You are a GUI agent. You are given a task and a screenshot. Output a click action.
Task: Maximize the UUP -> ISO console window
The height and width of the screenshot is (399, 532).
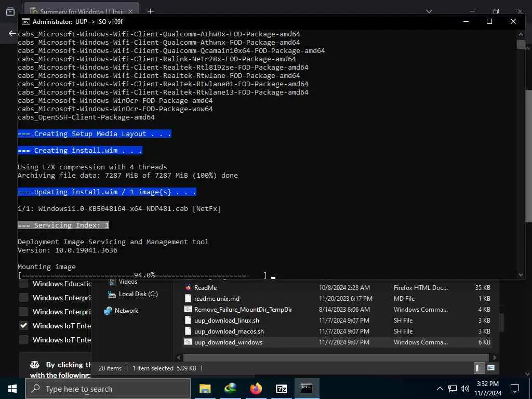(x=489, y=21)
